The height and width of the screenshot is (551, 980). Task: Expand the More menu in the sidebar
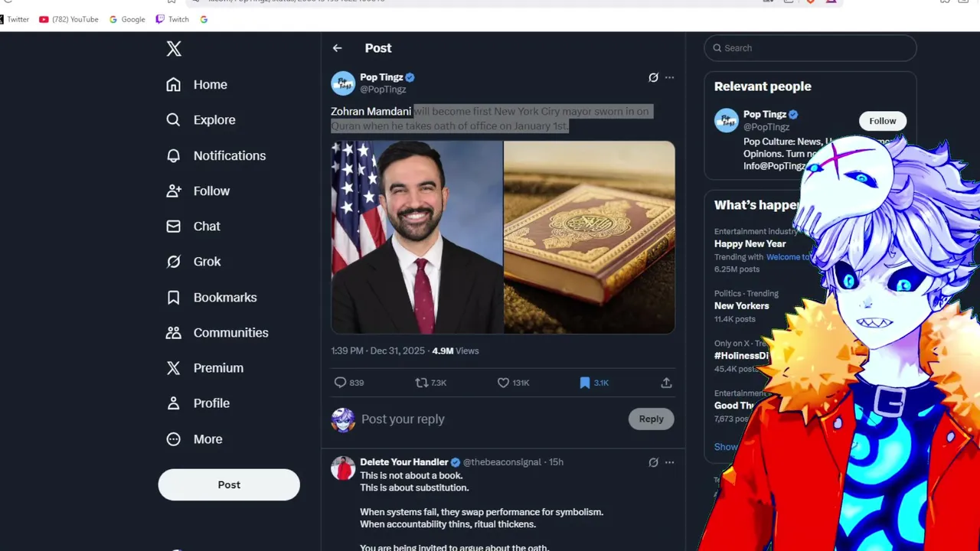194,439
